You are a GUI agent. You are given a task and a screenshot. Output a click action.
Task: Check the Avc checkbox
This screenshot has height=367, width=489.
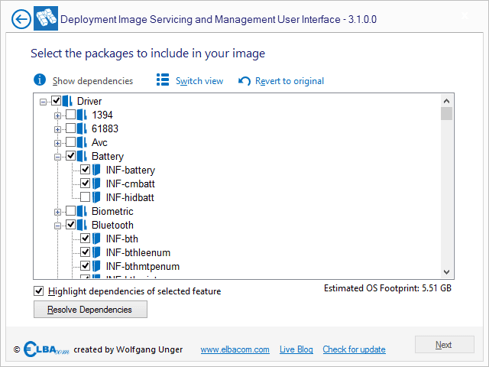point(70,142)
